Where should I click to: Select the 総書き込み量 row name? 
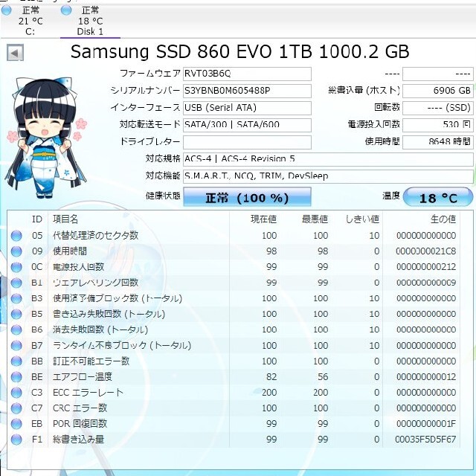tap(78, 440)
